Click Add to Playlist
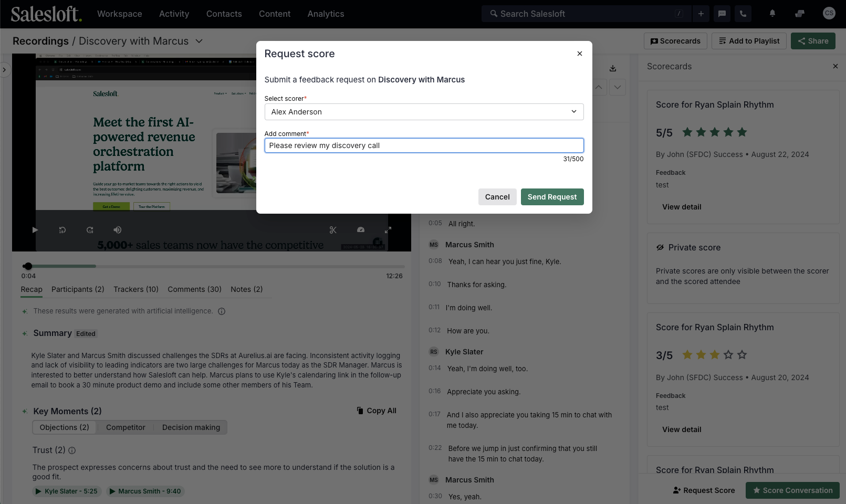The image size is (846, 504). 749,41
